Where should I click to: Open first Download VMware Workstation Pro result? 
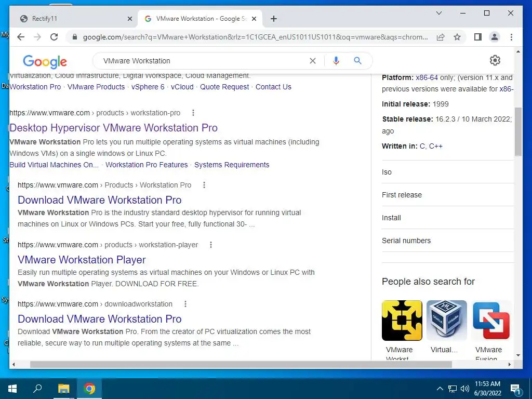[x=99, y=200]
